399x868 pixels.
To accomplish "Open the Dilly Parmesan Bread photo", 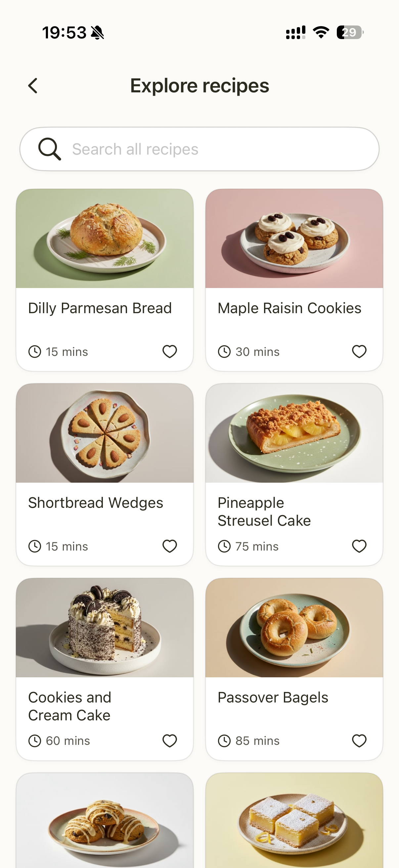I will point(105,239).
